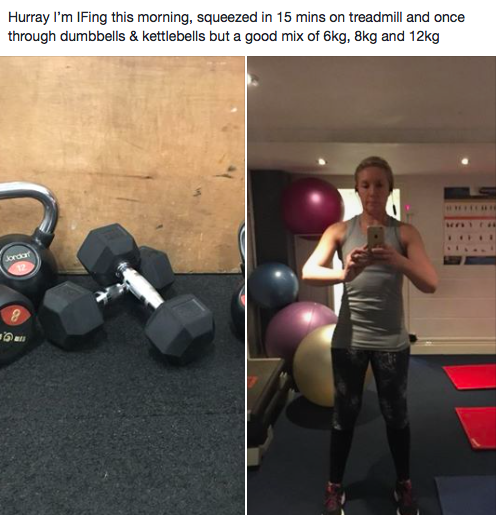Click the ceiling spotlight above the wall poster
The height and width of the screenshot is (515, 496).
[464, 161]
